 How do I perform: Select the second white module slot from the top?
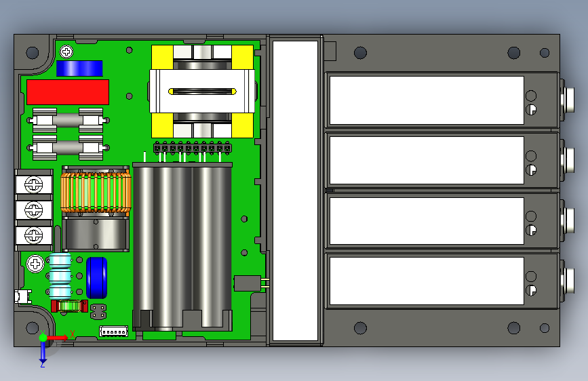pyautogui.click(x=427, y=160)
